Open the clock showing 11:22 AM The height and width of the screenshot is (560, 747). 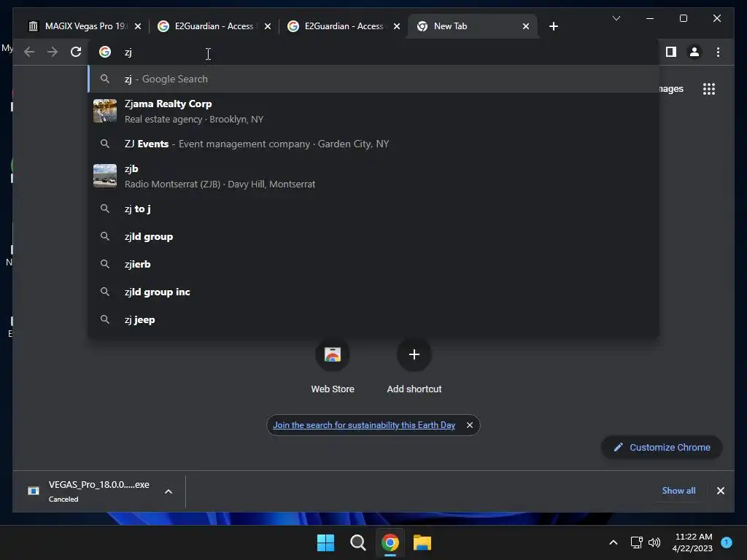(x=693, y=542)
